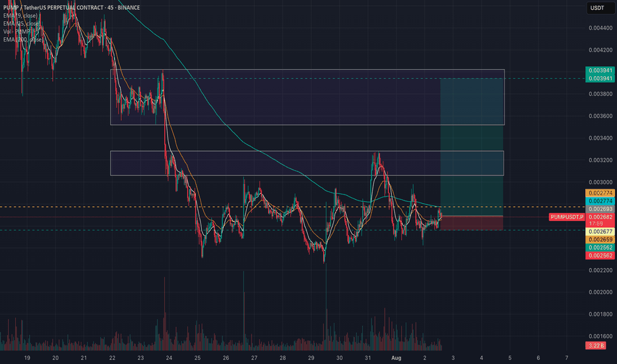Click the orange 0.002659 price label

point(600,240)
